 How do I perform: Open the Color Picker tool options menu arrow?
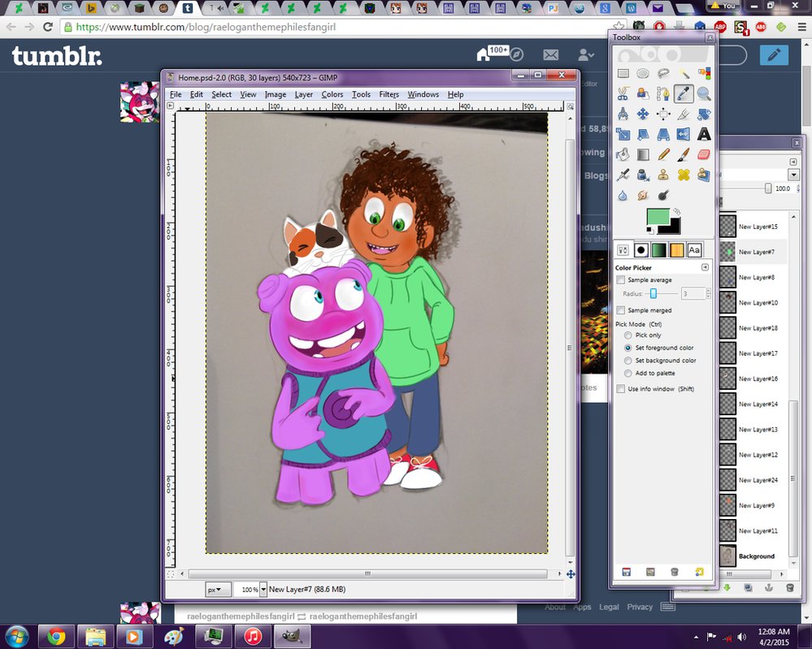coord(705,267)
